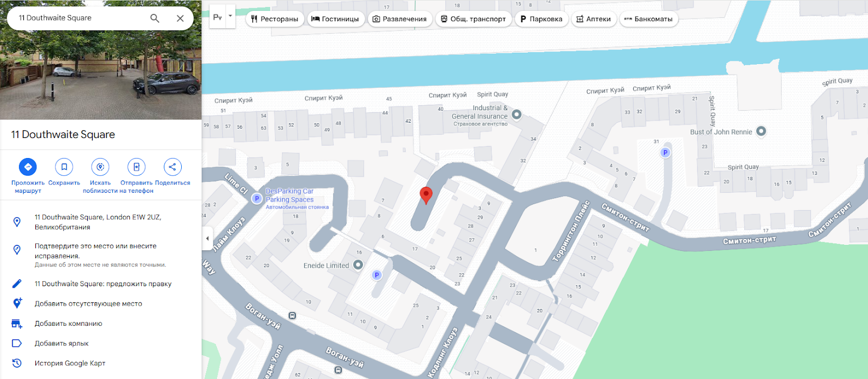Screen dimensions: 868x379
Task: Click the parking icon near Eneide Limited
Action: (x=377, y=275)
